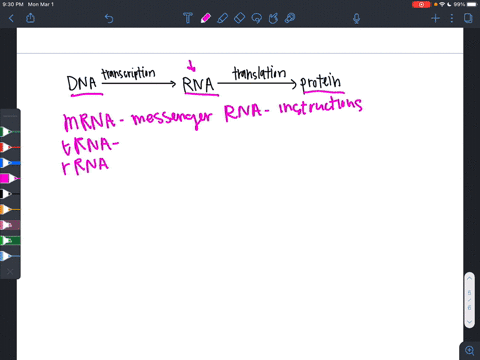Image resolution: width=480 pixels, height=360 pixels.
Task: Select the Text tool
Action: coord(188,18)
